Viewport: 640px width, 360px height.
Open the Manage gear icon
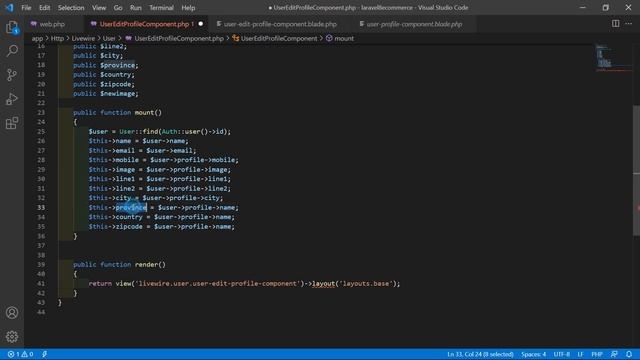12,336
